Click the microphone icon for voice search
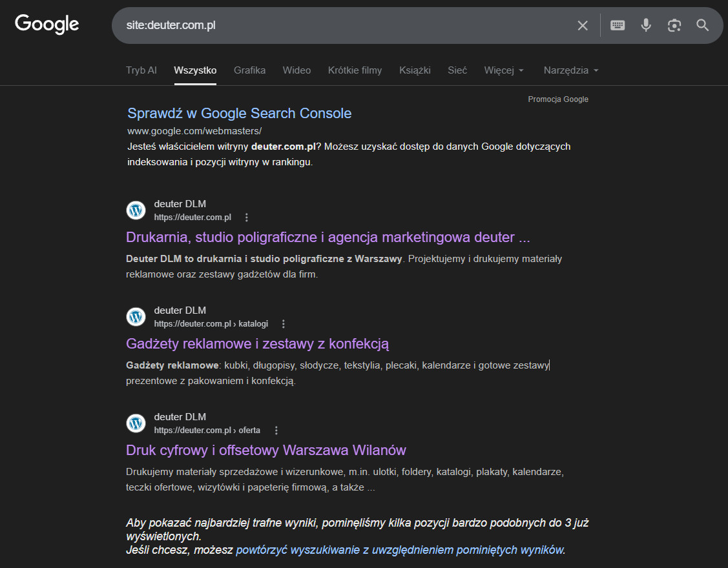 [645, 25]
